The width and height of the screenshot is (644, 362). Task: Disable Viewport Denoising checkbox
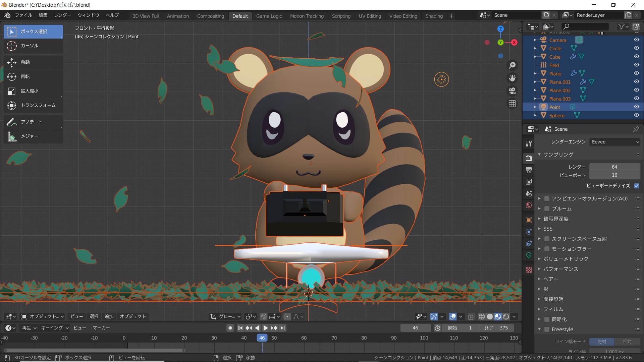click(636, 185)
